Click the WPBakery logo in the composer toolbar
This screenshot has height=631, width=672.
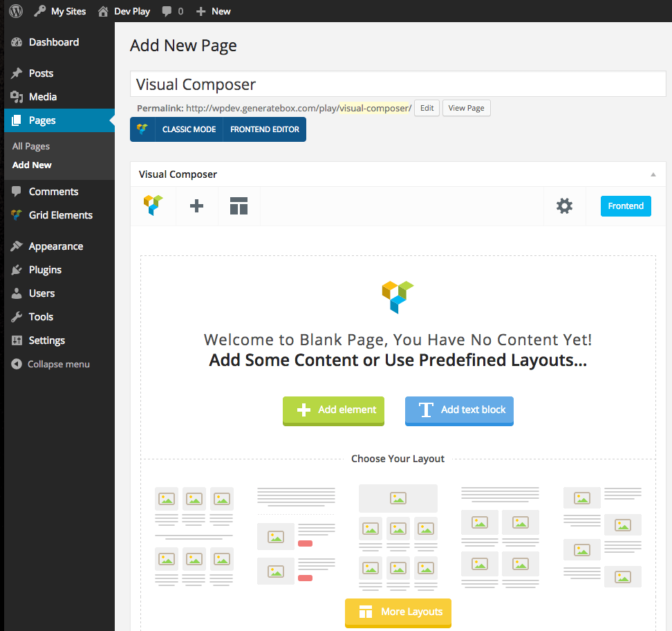click(153, 205)
